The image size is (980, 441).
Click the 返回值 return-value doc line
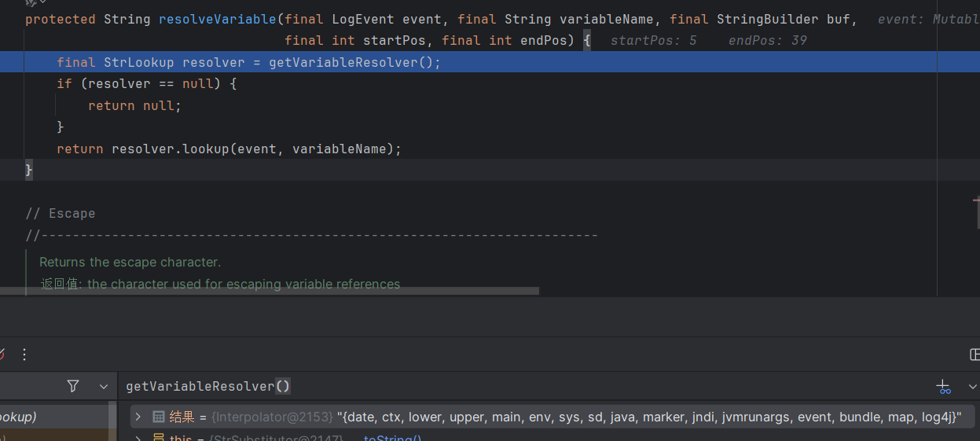220,284
